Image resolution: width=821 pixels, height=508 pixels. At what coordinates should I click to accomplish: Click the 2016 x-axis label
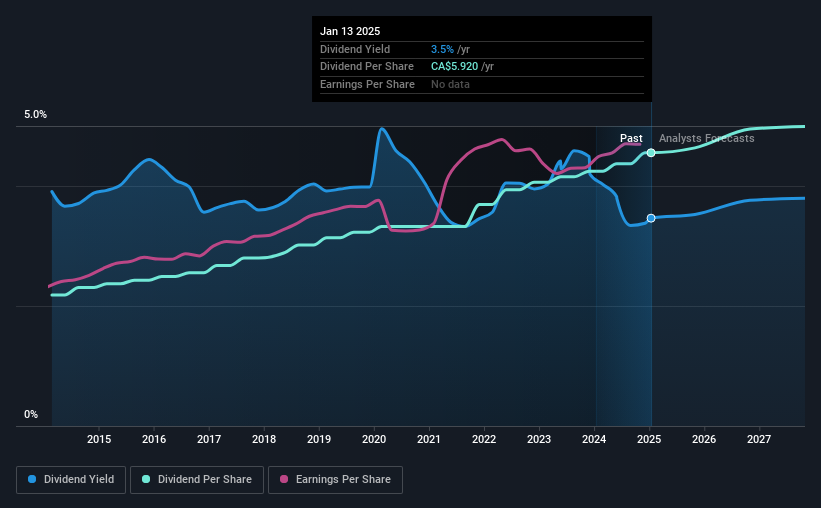pyautogui.click(x=154, y=439)
